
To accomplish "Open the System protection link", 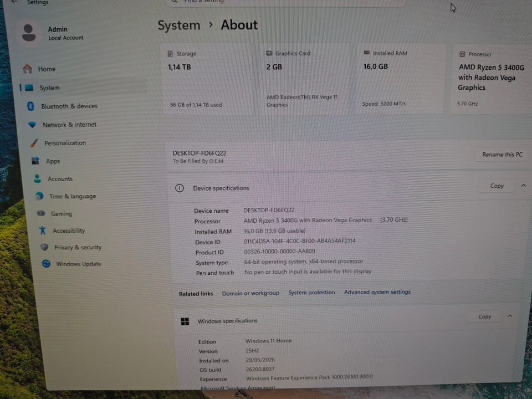I will [x=311, y=293].
